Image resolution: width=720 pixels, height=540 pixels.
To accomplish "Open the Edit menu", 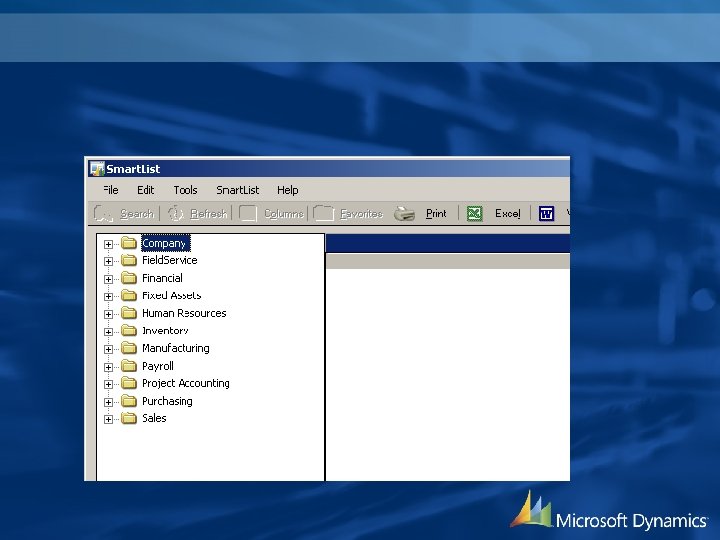I will coord(146,190).
